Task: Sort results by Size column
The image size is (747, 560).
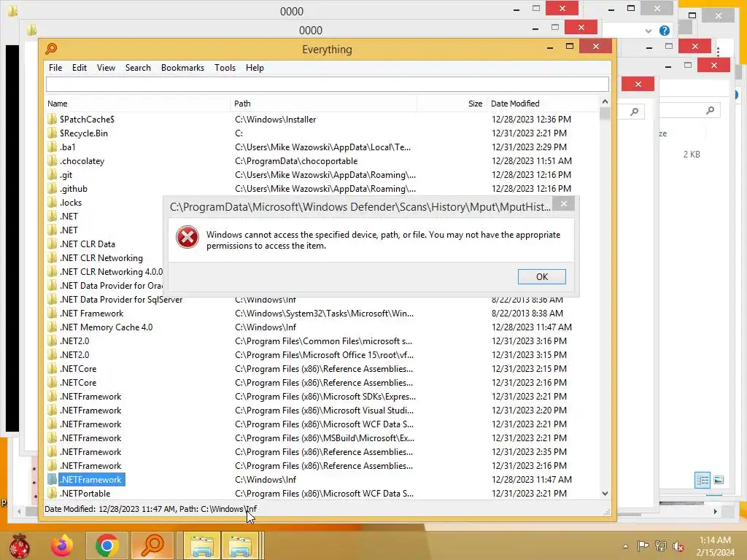Action: [x=452, y=104]
